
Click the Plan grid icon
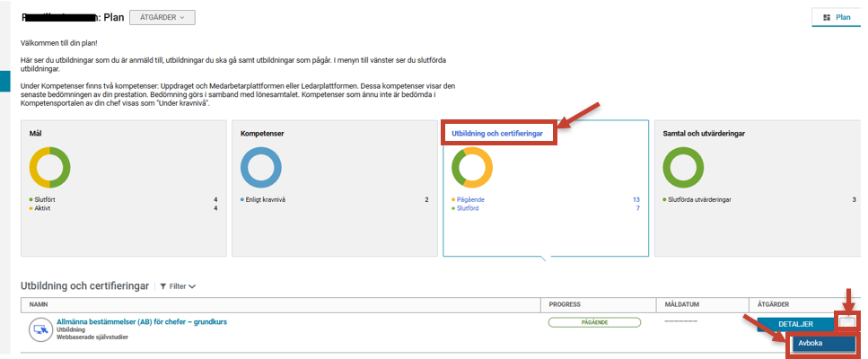(x=827, y=18)
